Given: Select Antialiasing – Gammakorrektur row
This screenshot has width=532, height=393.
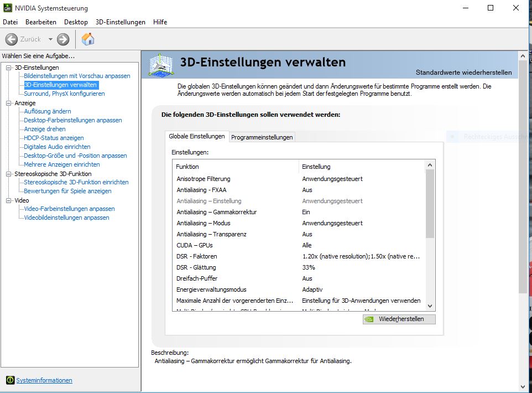Looking at the screenshot, I should 299,212.
